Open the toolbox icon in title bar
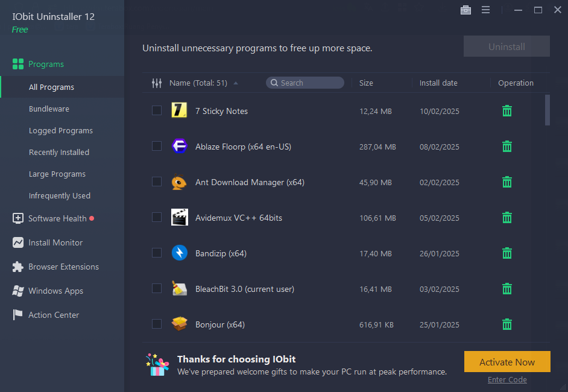This screenshot has height=392, width=568. [x=465, y=10]
